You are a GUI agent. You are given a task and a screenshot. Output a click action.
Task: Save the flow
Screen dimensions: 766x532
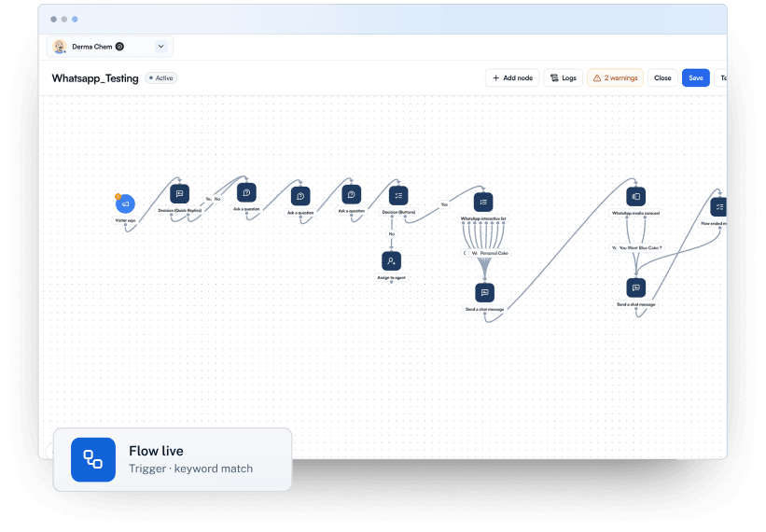click(696, 77)
